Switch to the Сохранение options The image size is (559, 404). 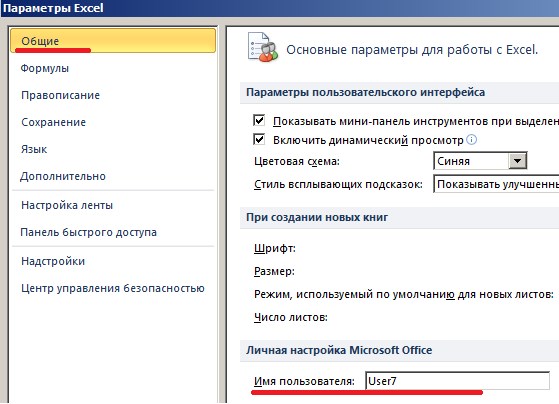(53, 122)
